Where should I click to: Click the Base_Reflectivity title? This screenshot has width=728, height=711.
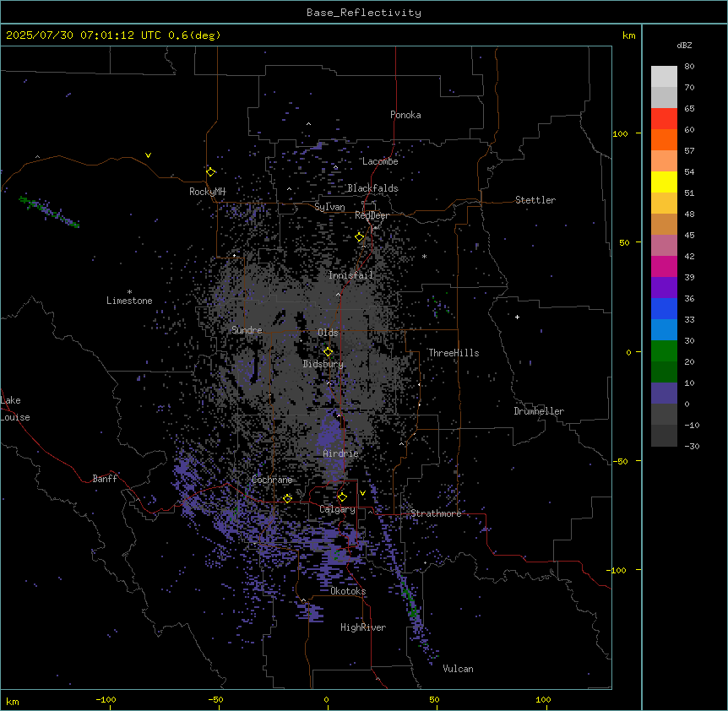pyautogui.click(x=364, y=13)
